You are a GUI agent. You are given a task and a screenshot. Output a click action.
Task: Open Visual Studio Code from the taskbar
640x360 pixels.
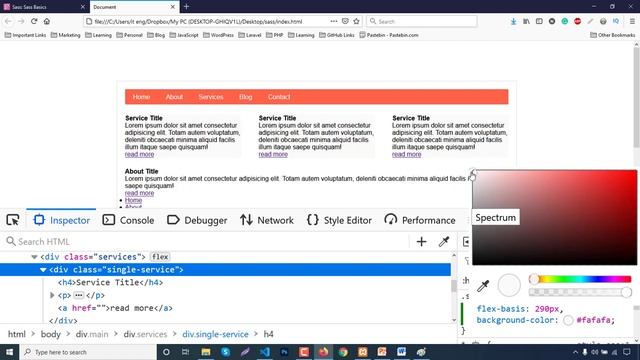[x=264, y=352]
